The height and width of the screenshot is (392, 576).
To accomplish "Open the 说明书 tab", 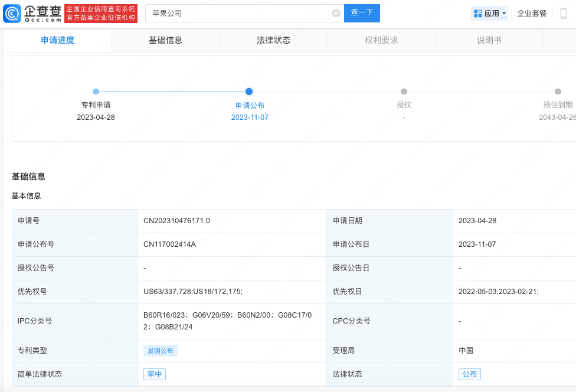I will [x=489, y=40].
